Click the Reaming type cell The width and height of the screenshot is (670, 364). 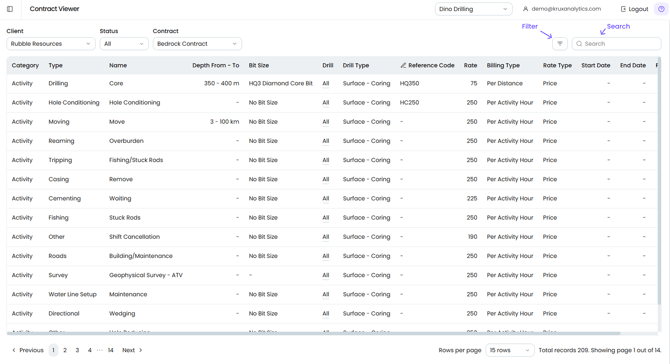pyautogui.click(x=61, y=141)
